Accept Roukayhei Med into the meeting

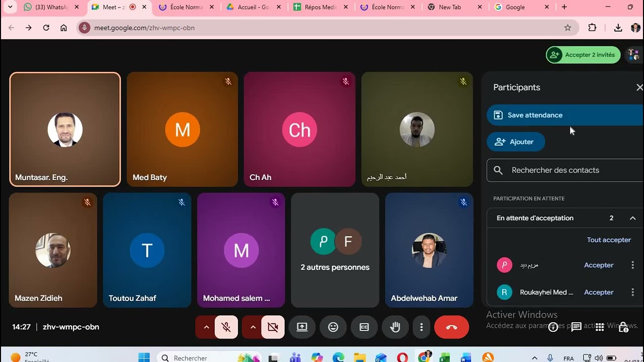click(x=599, y=292)
